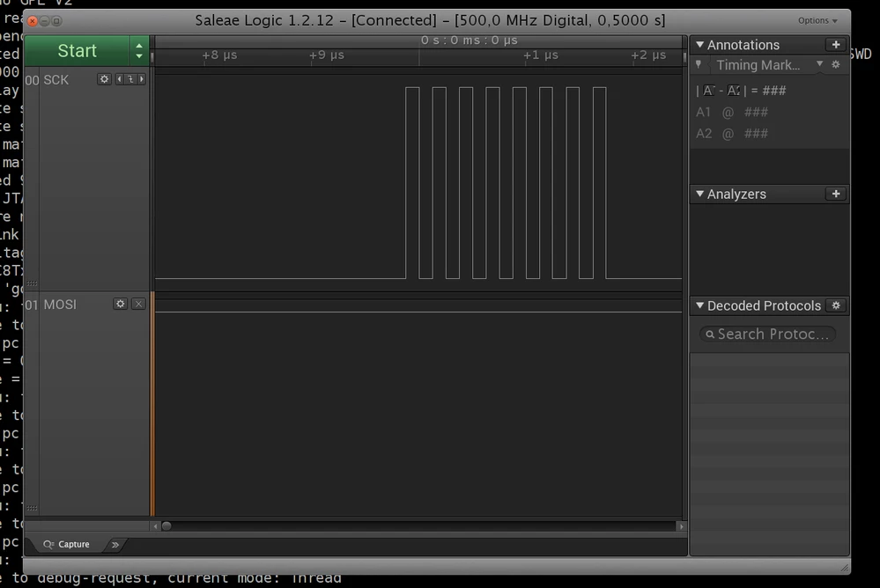
Task: Click the SCK channel resize grip
Action: click(x=32, y=283)
